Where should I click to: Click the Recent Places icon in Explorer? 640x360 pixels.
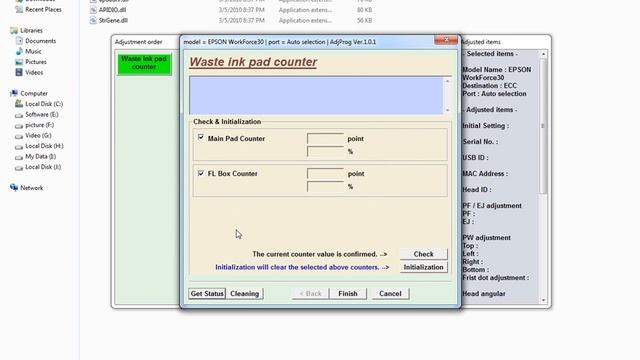(19, 9)
